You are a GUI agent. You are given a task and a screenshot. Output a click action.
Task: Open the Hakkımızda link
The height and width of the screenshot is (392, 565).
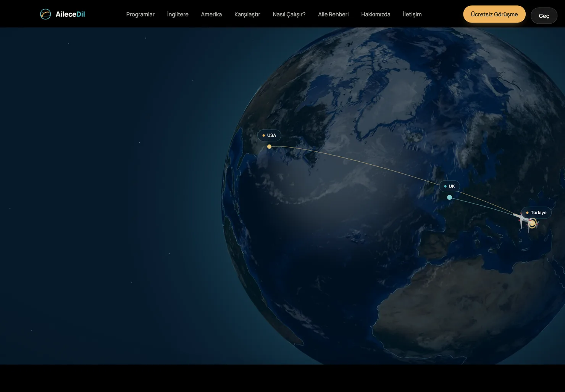pos(376,14)
